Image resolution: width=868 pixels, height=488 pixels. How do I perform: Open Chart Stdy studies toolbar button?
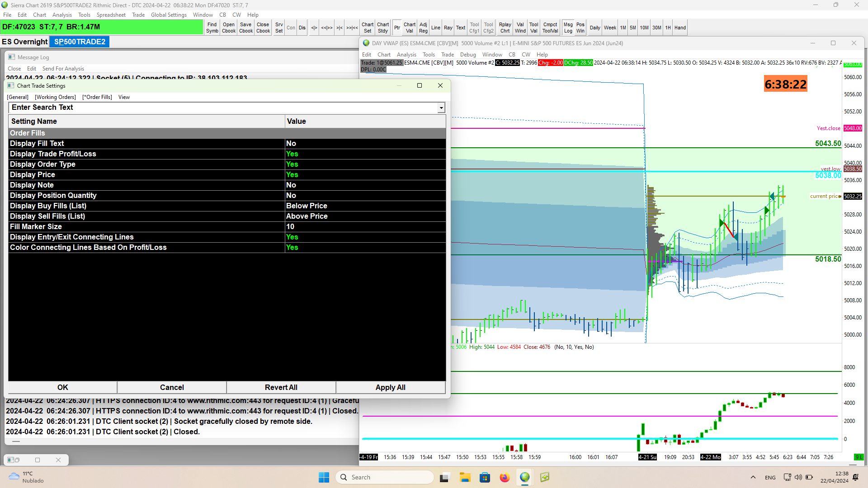pos(382,28)
